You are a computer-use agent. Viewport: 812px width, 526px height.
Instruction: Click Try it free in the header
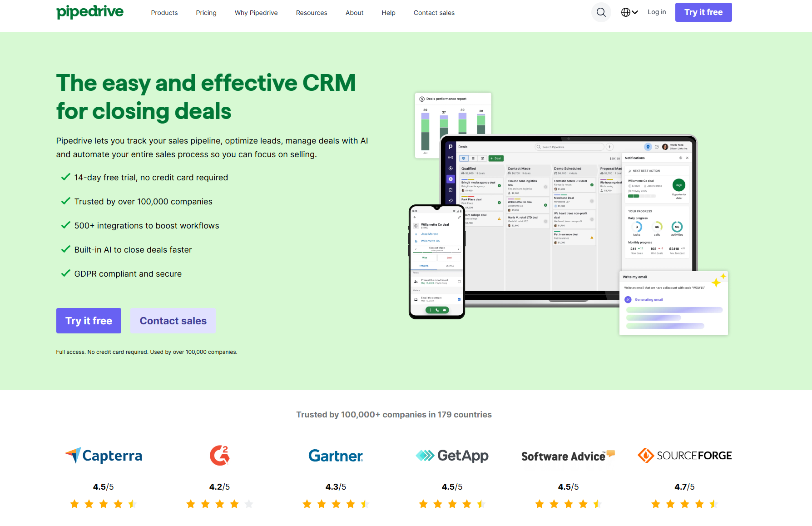703,12
